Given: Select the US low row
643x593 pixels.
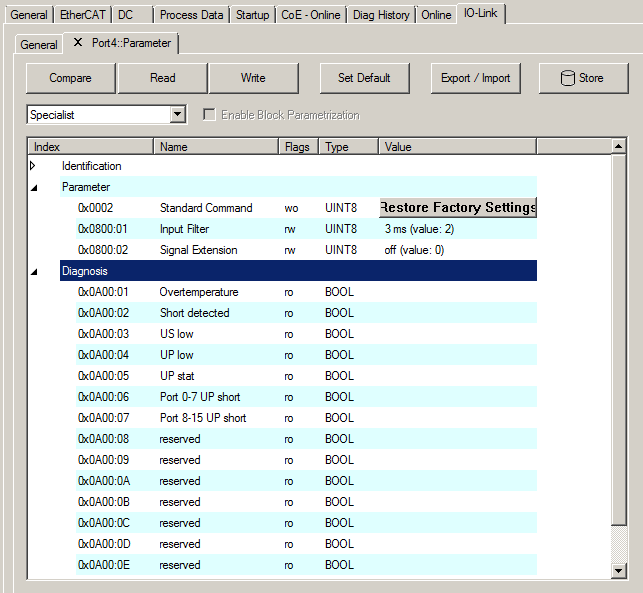Looking at the screenshot, I should (x=307, y=334).
